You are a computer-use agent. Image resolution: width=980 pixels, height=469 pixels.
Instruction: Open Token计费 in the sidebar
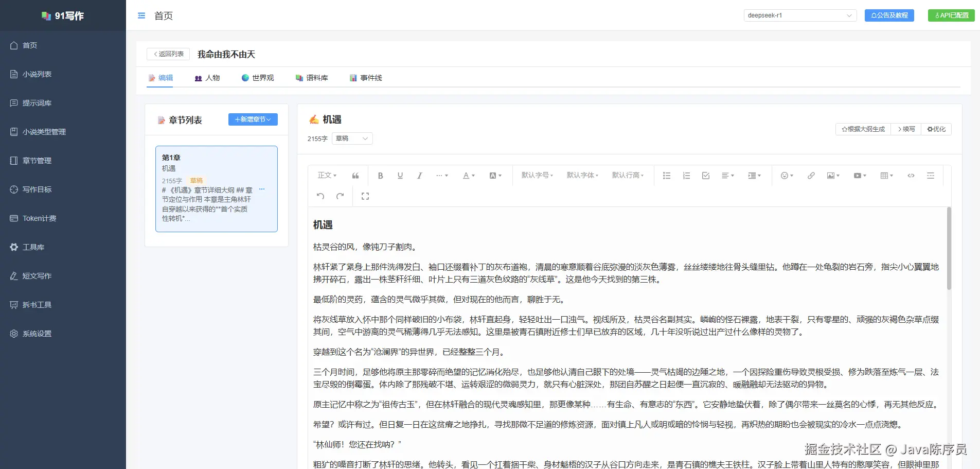coord(63,218)
